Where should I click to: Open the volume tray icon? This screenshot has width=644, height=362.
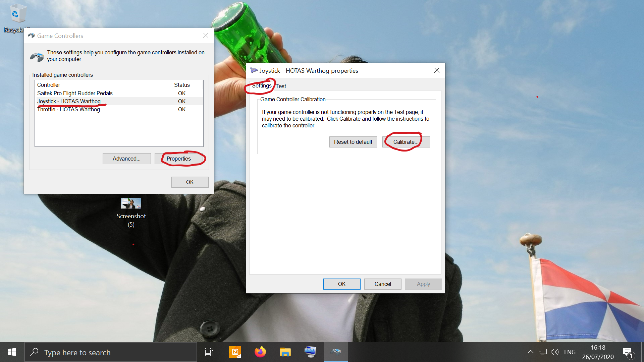(x=555, y=352)
